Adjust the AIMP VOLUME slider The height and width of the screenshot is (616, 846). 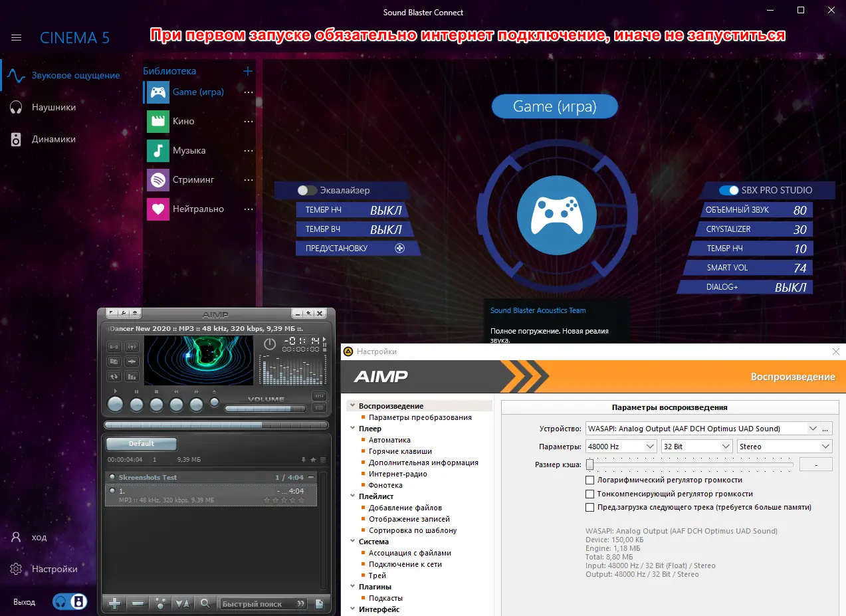coord(265,409)
